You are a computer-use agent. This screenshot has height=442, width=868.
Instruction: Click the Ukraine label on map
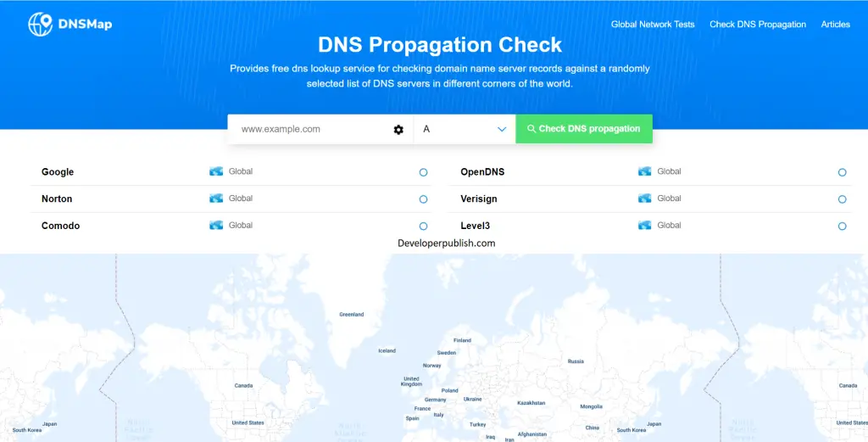473,399
